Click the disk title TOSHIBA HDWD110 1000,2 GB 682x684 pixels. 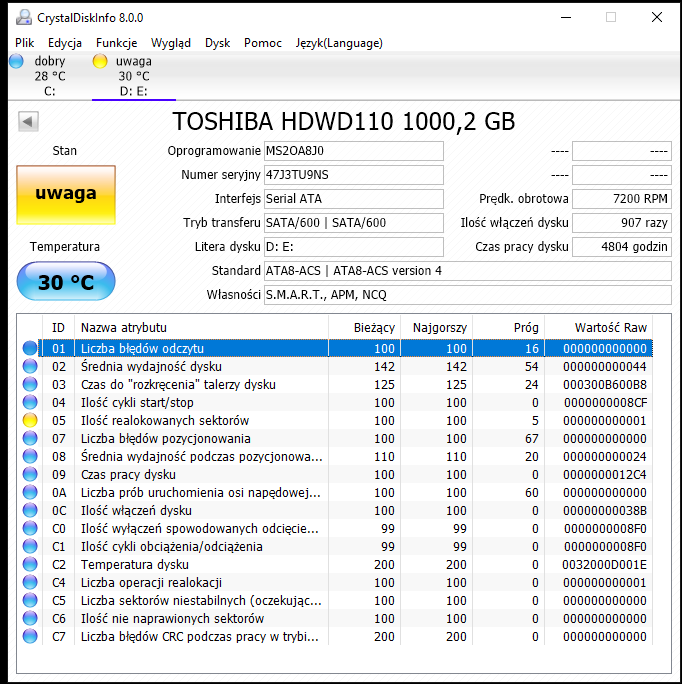point(344,121)
